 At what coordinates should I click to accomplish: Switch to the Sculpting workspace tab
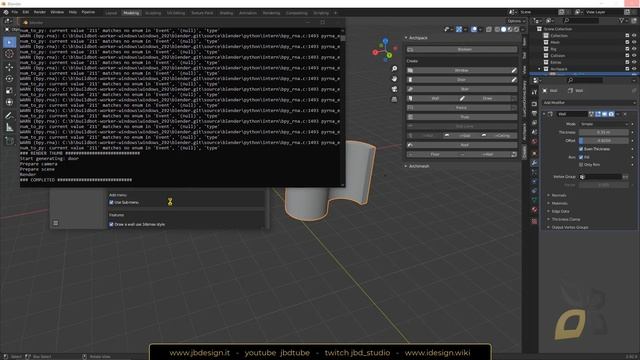click(153, 13)
